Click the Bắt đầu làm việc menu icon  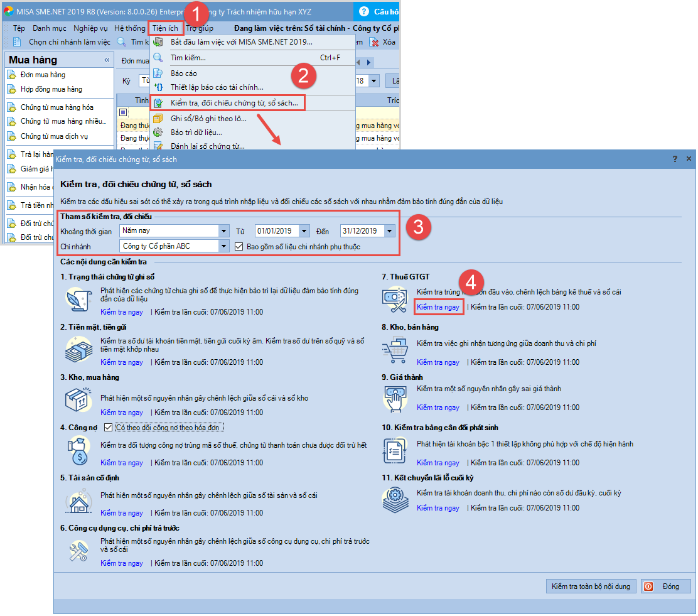[x=158, y=42]
